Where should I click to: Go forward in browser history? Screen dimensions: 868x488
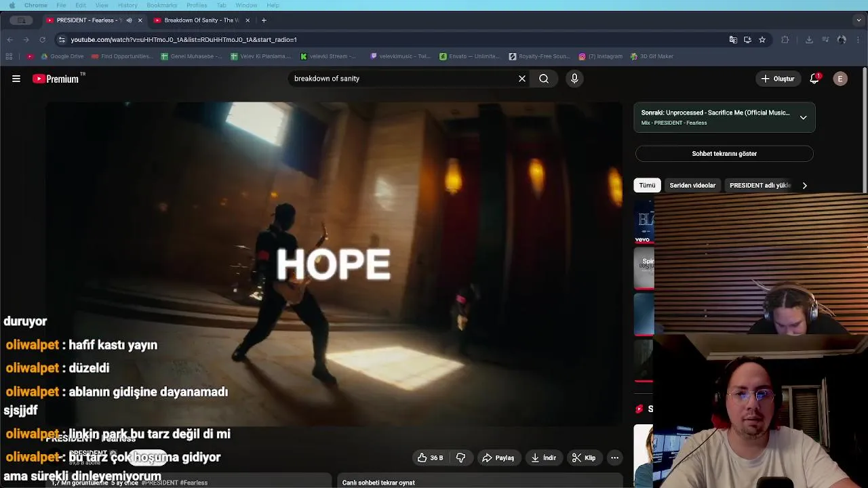point(26,40)
